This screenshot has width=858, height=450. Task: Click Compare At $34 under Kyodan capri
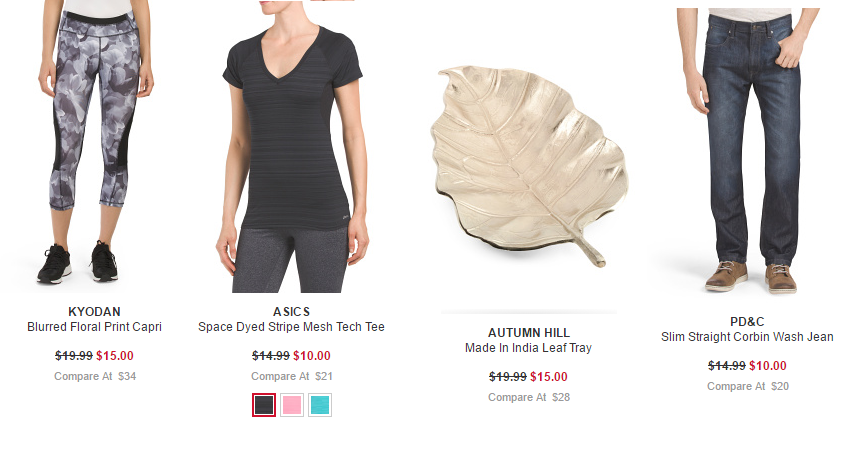95,377
